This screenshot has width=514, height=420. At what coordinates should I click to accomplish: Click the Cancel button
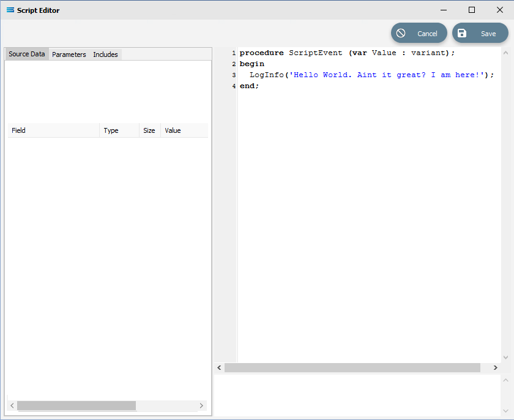tap(419, 33)
